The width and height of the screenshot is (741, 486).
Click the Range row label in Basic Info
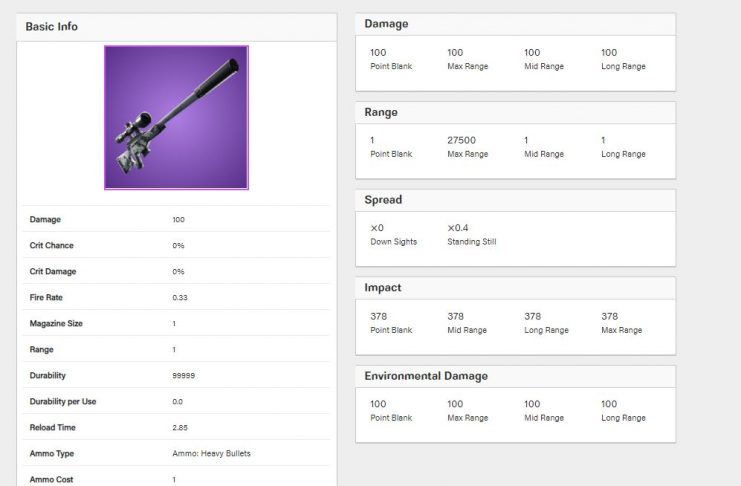(42, 349)
